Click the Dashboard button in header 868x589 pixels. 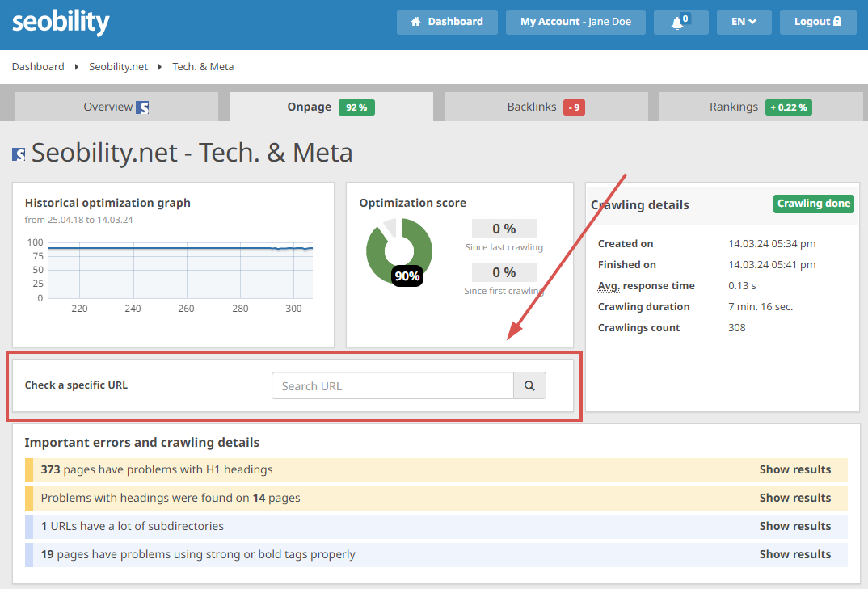[447, 22]
